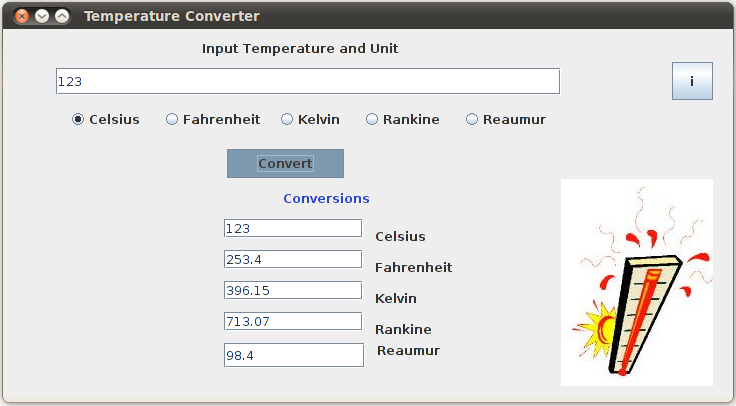
Task: Click the Convert button
Action: click(x=285, y=163)
